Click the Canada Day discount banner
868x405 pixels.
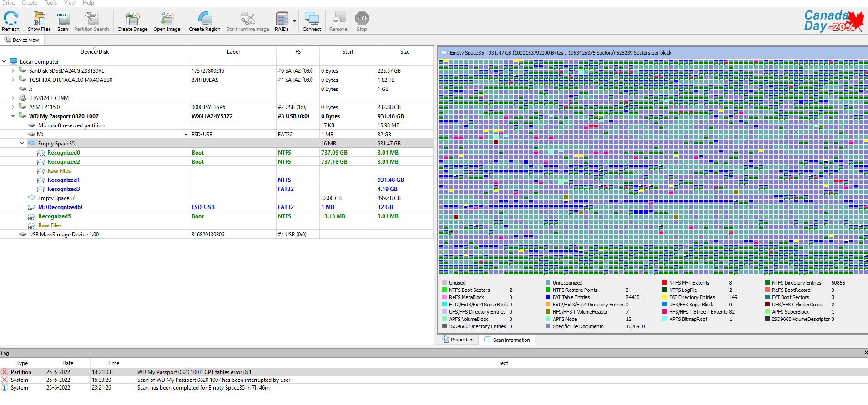[833, 21]
